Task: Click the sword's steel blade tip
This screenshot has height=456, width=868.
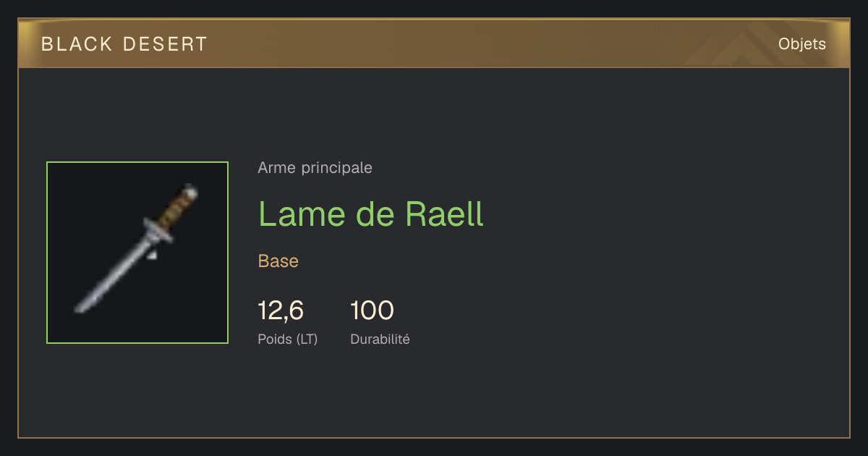Action: (80, 307)
